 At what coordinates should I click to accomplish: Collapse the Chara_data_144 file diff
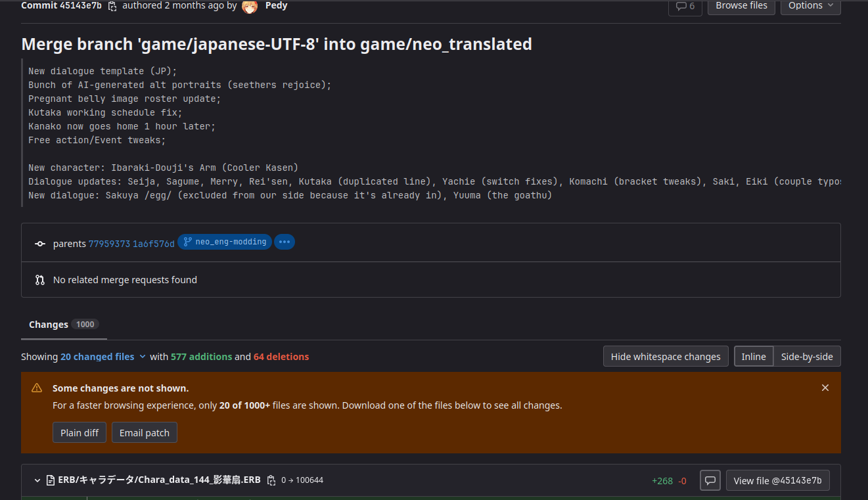pos(37,480)
